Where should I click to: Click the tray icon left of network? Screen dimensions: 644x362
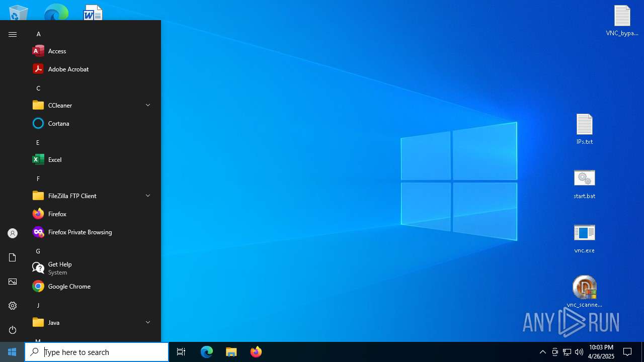555,352
